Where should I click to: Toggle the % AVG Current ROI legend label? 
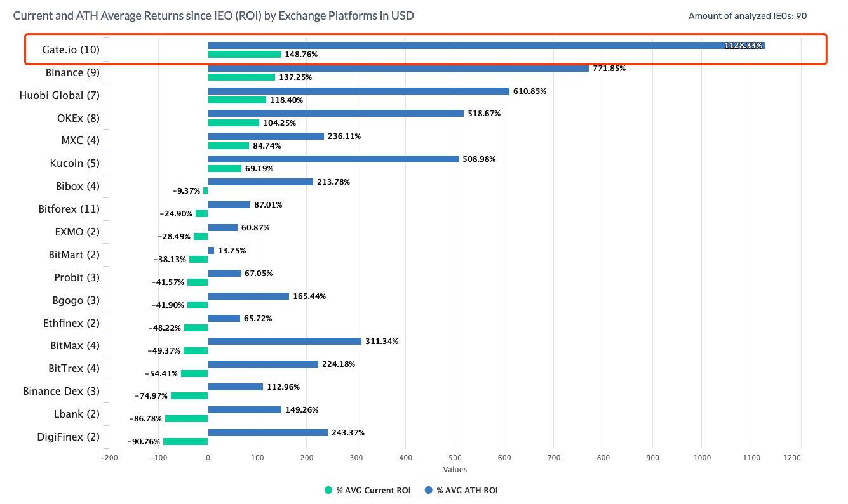tap(374, 490)
